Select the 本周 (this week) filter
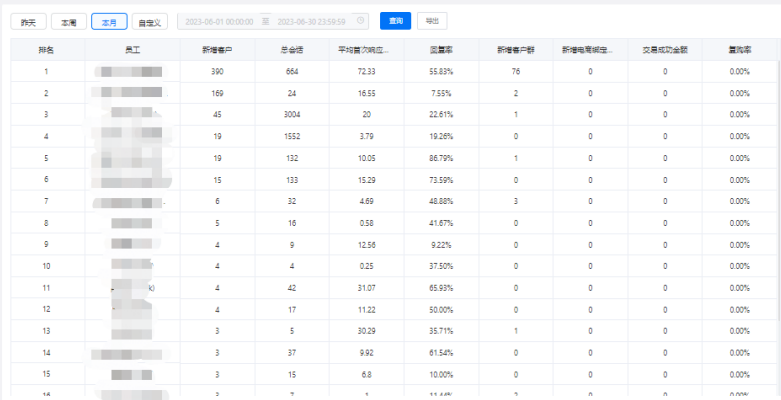The image size is (781, 400). pos(67,21)
